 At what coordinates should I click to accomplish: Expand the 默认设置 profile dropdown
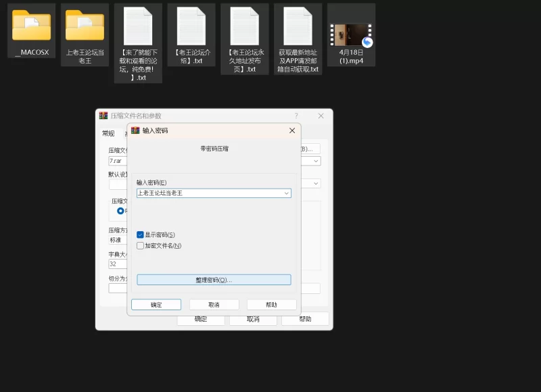pos(316,183)
